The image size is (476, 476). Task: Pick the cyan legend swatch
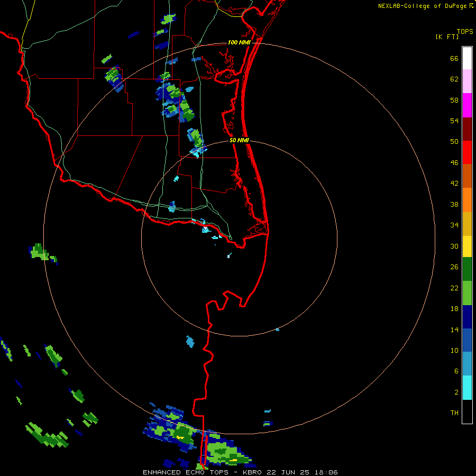[x=467, y=388]
